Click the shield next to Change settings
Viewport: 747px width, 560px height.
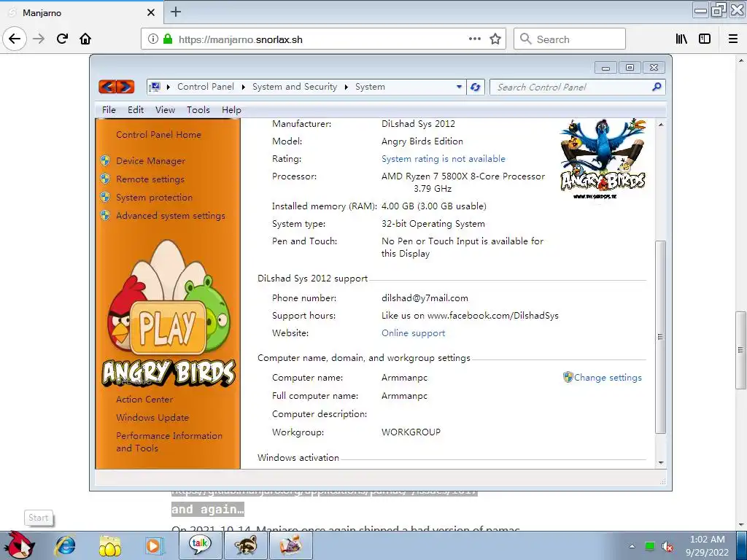pos(568,377)
